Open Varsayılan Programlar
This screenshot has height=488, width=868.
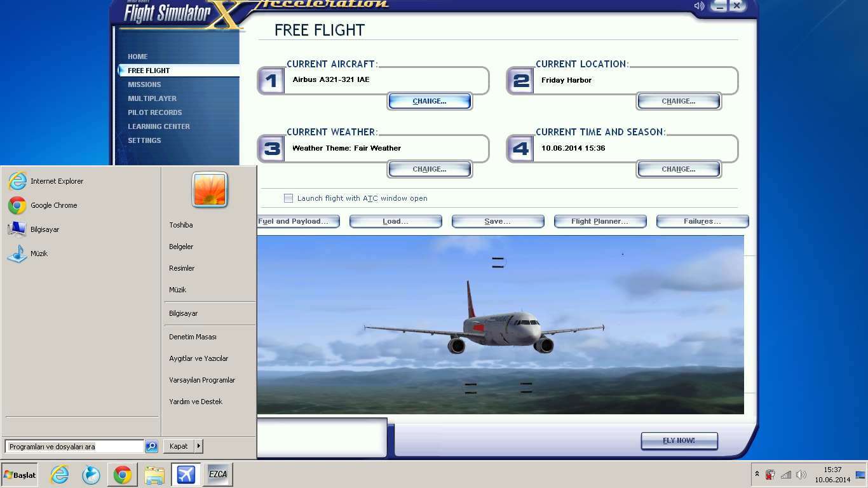pos(202,380)
